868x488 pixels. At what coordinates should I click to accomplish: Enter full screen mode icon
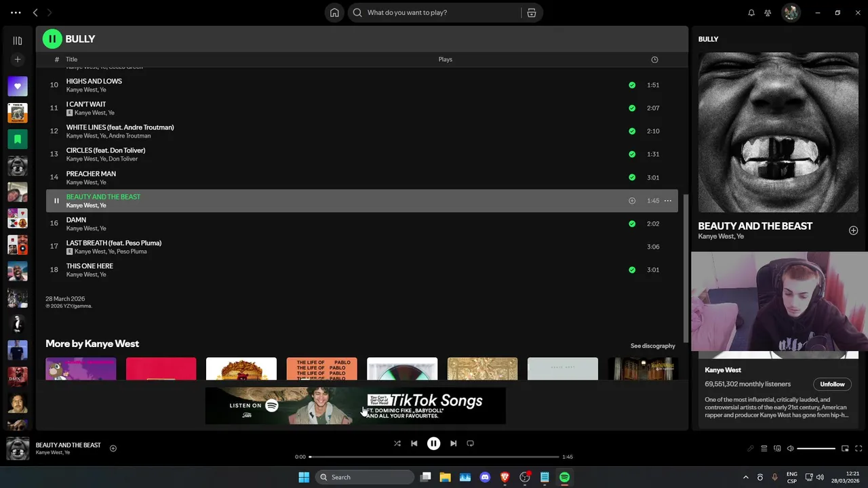click(x=859, y=448)
